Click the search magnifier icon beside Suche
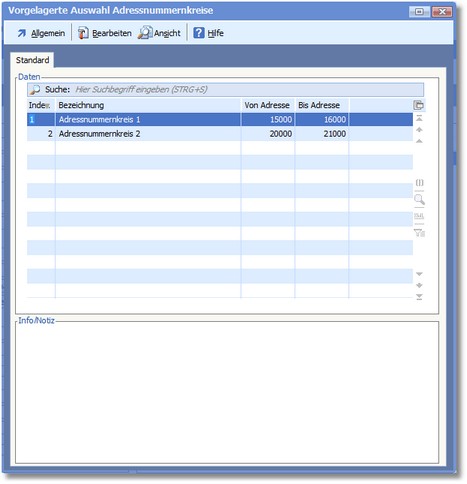This screenshot has height=484, width=467. [x=35, y=89]
